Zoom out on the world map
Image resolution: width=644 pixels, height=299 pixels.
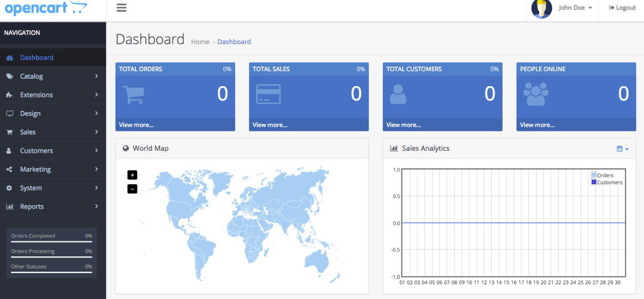(132, 189)
